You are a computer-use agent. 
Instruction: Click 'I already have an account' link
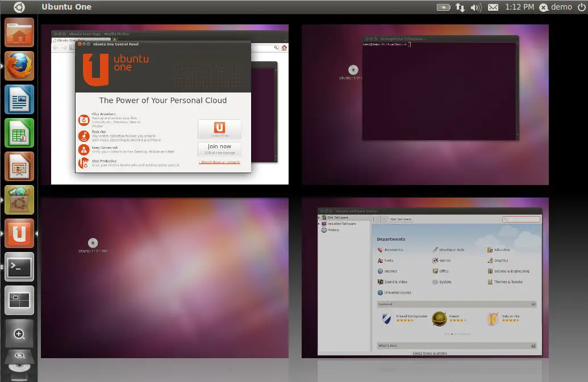point(219,162)
